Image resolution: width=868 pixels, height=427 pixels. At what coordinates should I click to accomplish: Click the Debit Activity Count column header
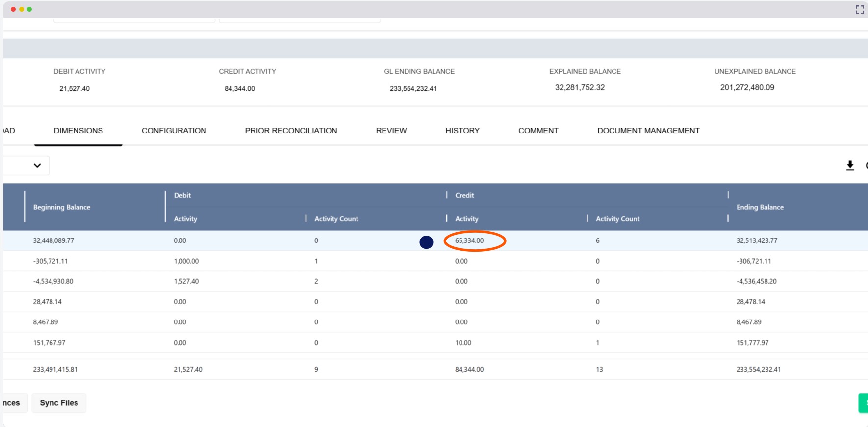(x=336, y=219)
